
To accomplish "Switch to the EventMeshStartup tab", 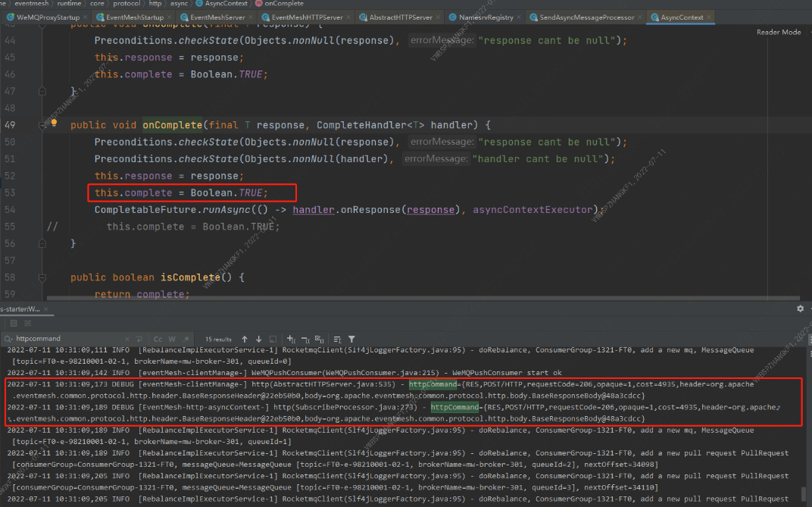I will [x=135, y=17].
